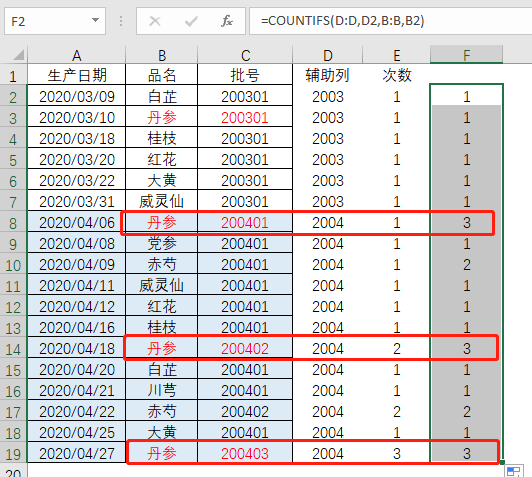Select the 威灵仙 cell in row 7
The image size is (532, 477).
click(162, 202)
